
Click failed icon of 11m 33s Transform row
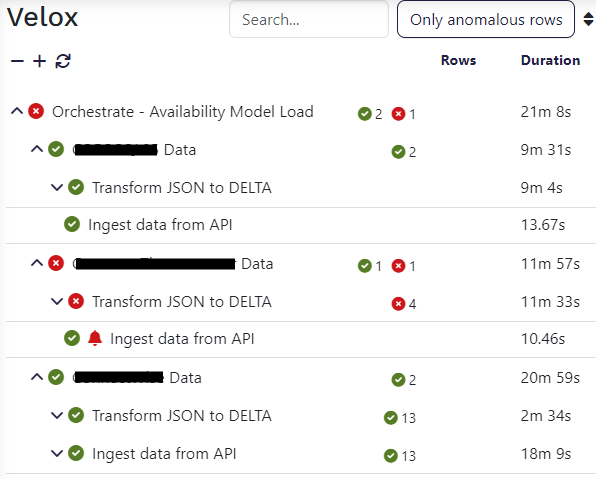[76, 301]
